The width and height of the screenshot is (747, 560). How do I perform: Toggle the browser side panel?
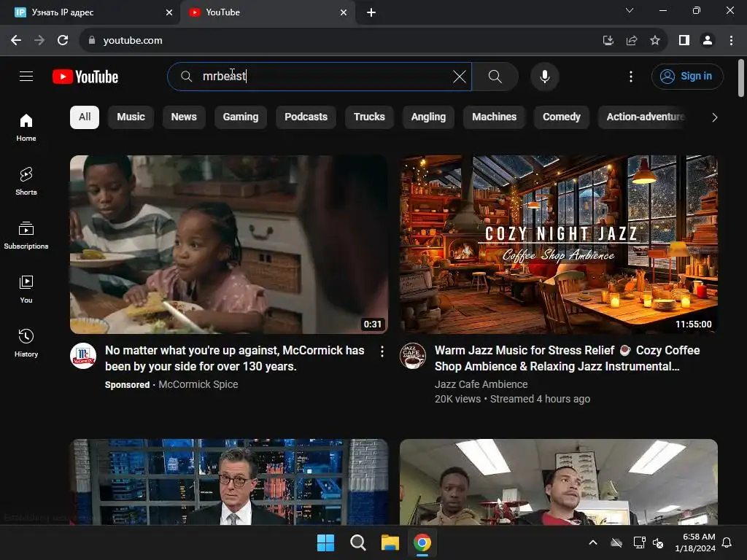coord(684,41)
